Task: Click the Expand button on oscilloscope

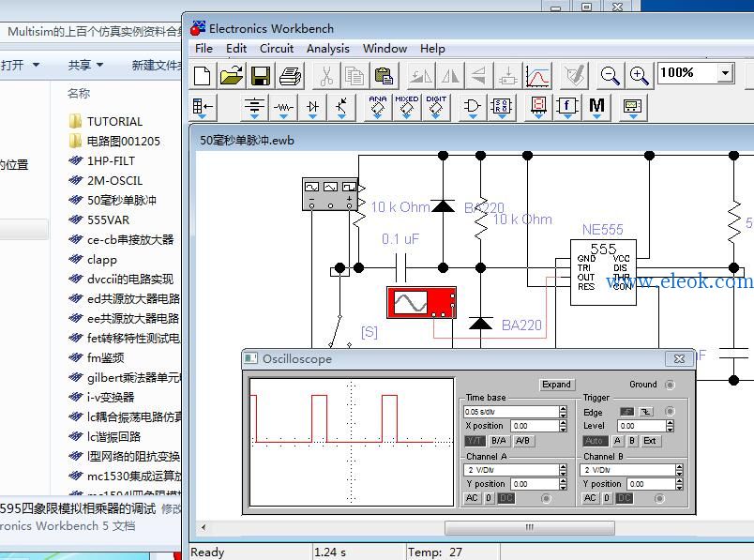Action: click(556, 385)
